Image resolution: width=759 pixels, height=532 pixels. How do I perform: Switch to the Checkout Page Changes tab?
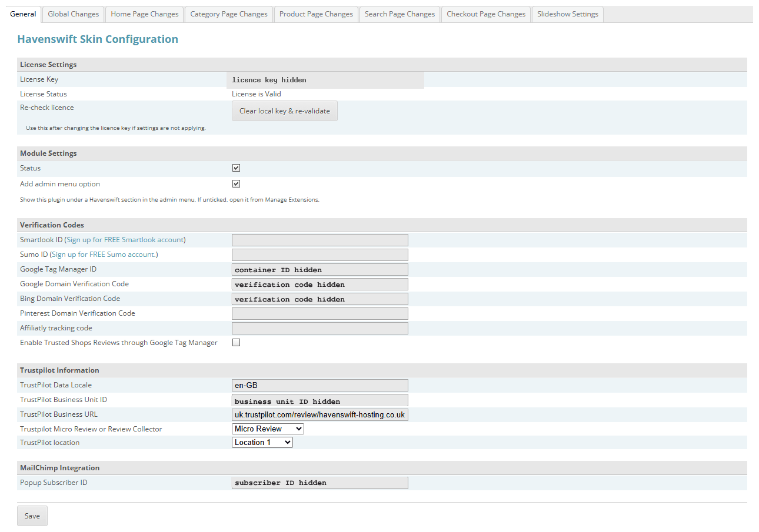486,14
